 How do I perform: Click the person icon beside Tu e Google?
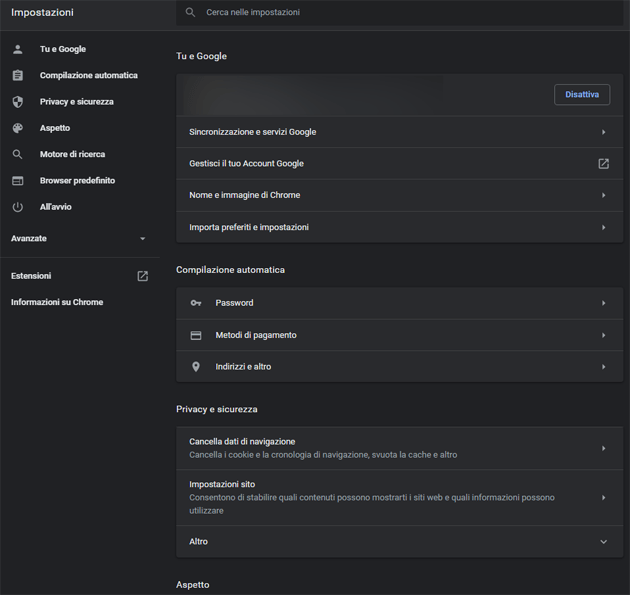[x=18, y=49]
